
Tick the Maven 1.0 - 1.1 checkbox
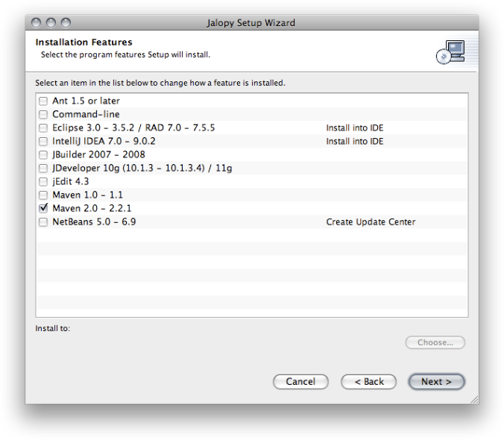(43, 195)
